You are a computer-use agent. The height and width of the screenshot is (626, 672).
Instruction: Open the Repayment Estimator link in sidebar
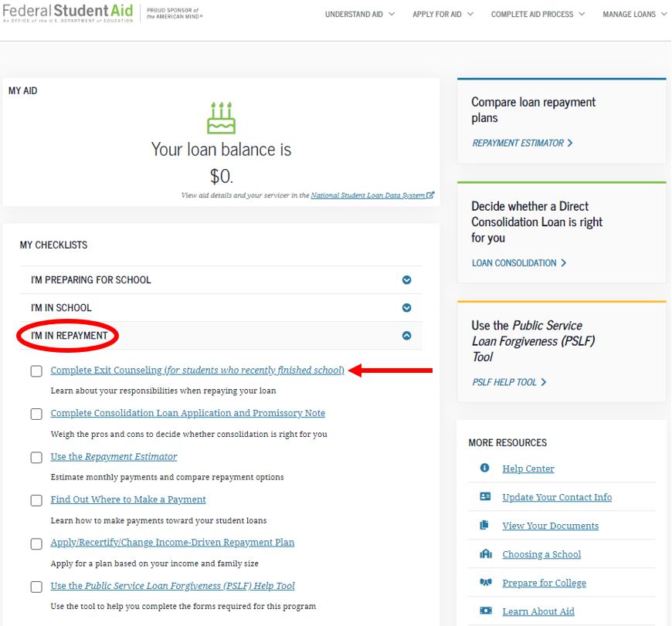522,144
